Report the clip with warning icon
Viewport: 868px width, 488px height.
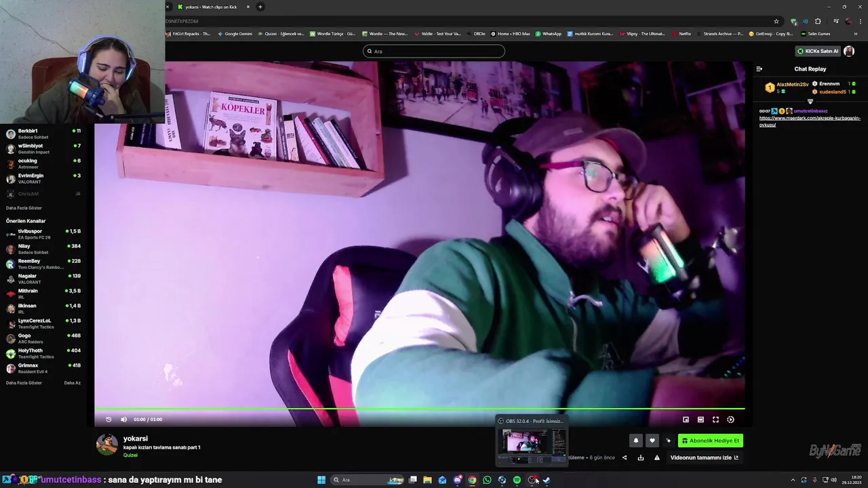click(657, 457)
